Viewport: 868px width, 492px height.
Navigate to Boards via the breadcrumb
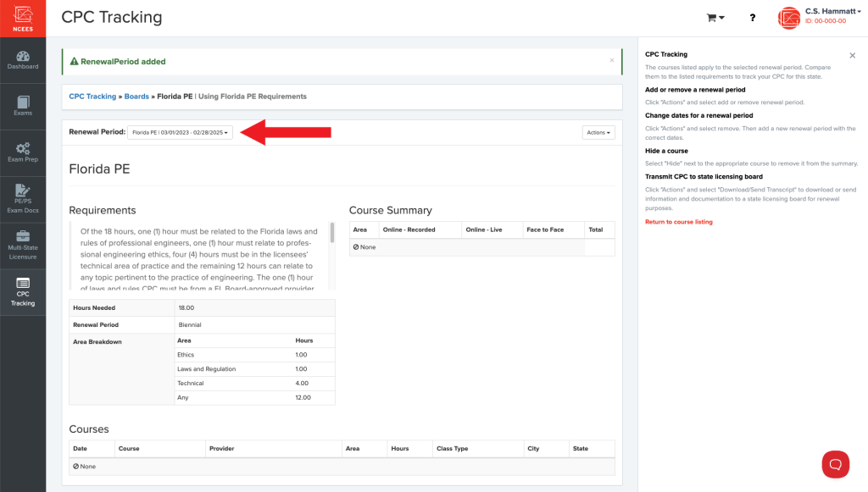136,96
